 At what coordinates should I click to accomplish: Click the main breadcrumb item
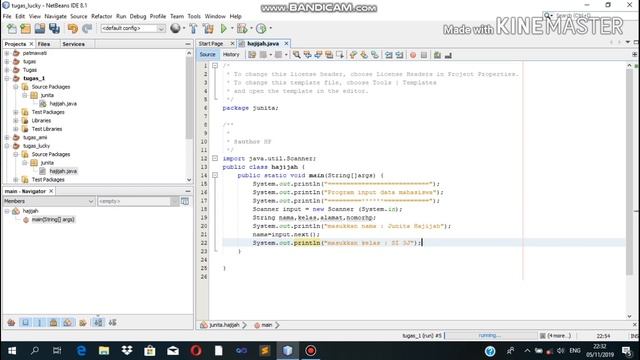tap(266, 325)
